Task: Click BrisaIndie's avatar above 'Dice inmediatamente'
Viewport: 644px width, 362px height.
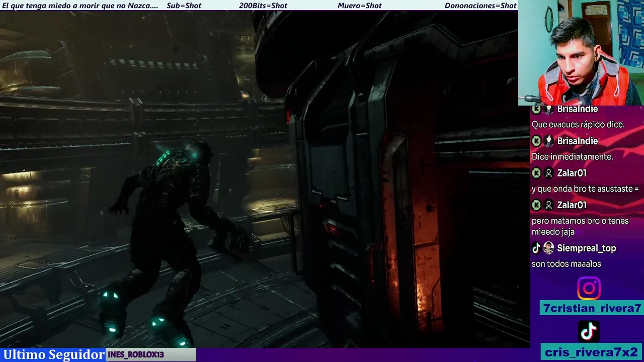Action: point(548,141)
